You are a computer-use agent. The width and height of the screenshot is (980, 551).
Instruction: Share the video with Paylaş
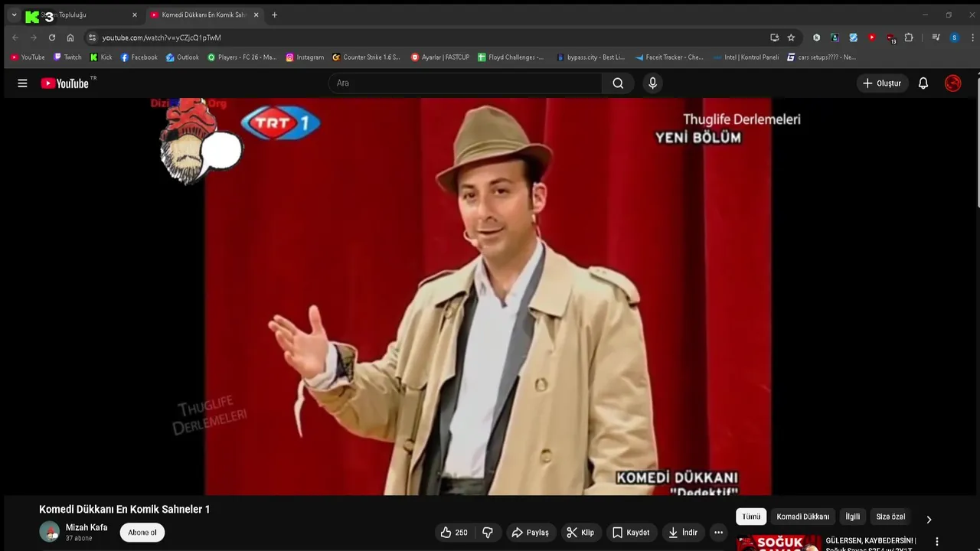pyautogui.click(x=531, y=533)
